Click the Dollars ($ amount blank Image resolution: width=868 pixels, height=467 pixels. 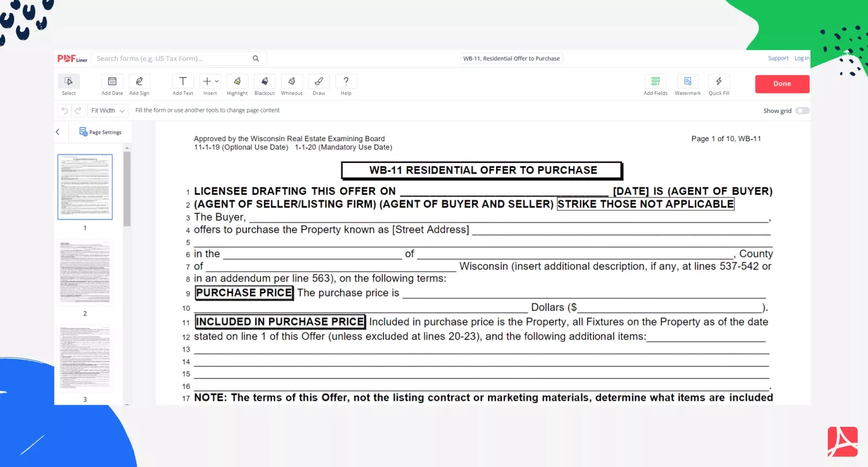tap(669, 308)
